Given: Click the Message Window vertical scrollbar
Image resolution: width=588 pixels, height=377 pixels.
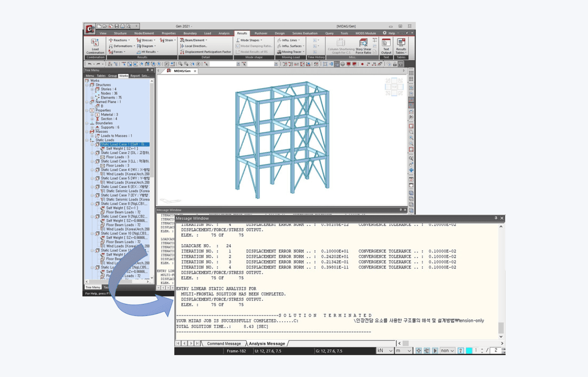Looking at the screenshot, I should coord(501,282).
